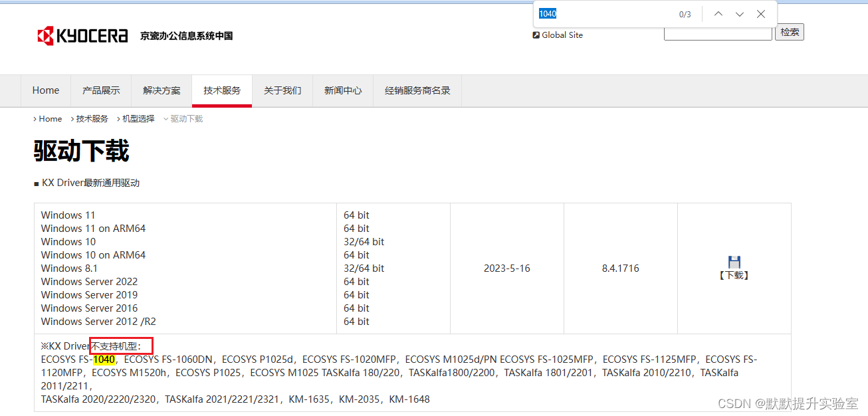Click the 驱动下载 breadcrumb item
Image resolution: width=868 pixels, height=416 pixels.
(187, 119)
